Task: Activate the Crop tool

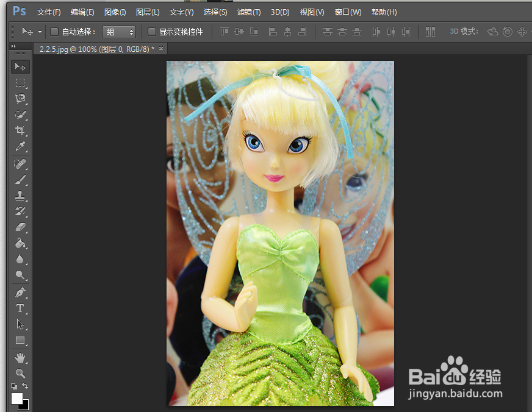Action: (x=20, y=130)
